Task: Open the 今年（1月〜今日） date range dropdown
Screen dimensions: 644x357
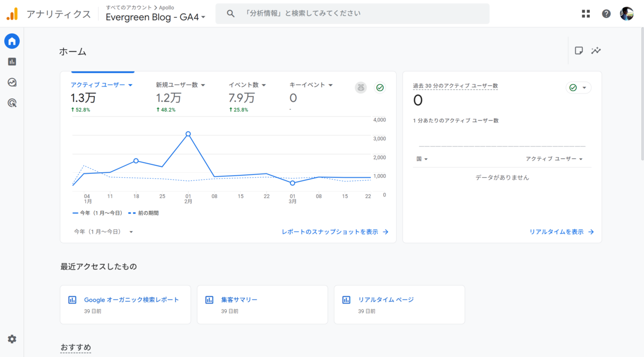Action: click(x=104, y=232)
